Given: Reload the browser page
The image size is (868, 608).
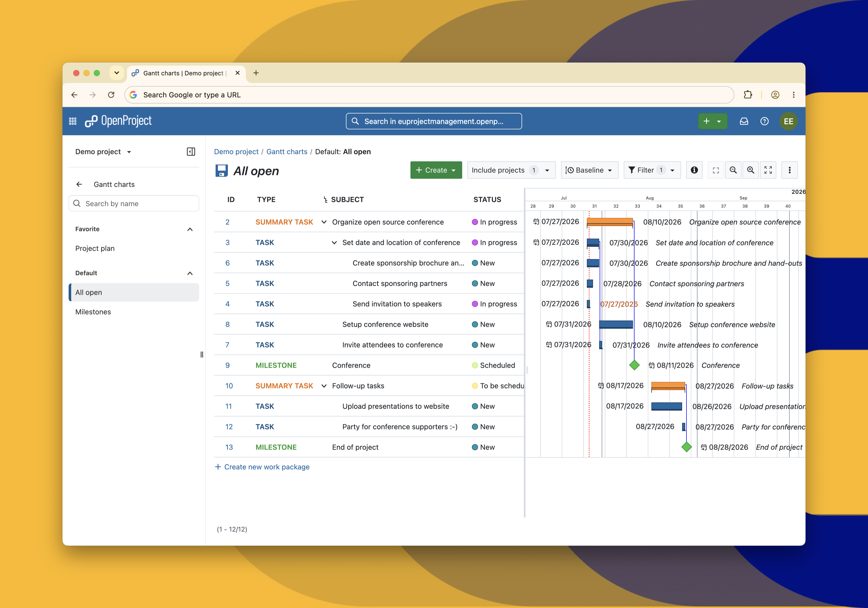Looking at the screenshot, I should (x=111, y=95).
